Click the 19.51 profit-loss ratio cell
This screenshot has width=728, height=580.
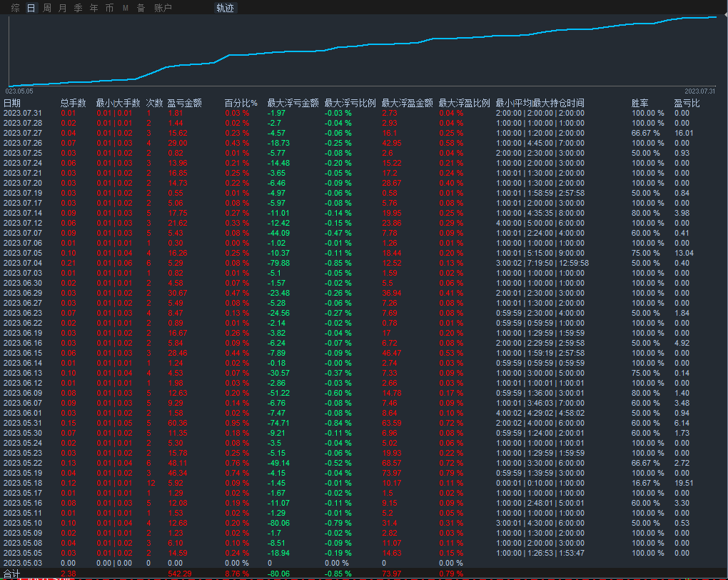tap(684, 483)
